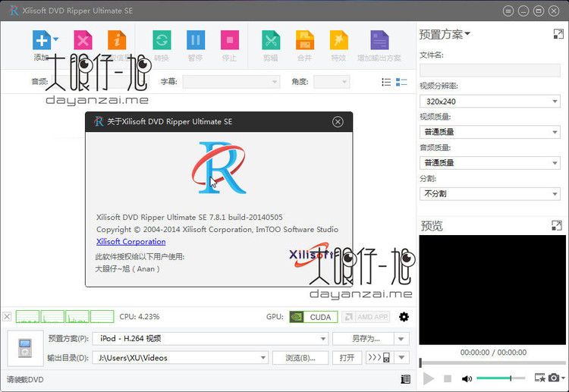Click the preset panel expand icon

[x=558, y=34]
